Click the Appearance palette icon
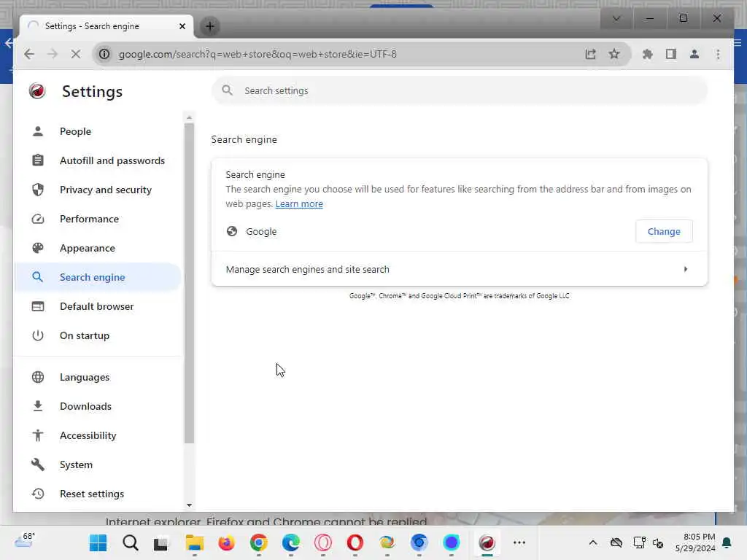This screenshot has width=747, height=560. pyautogui.click(x=38, y=248)
